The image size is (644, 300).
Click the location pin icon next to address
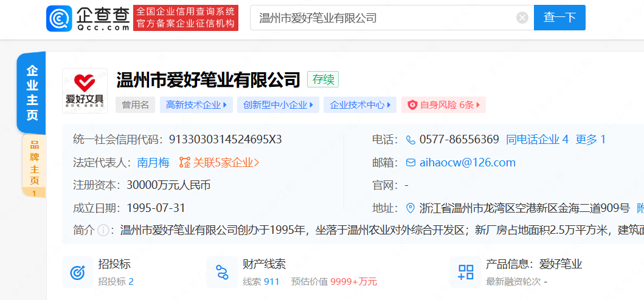[x=410, y=208]
